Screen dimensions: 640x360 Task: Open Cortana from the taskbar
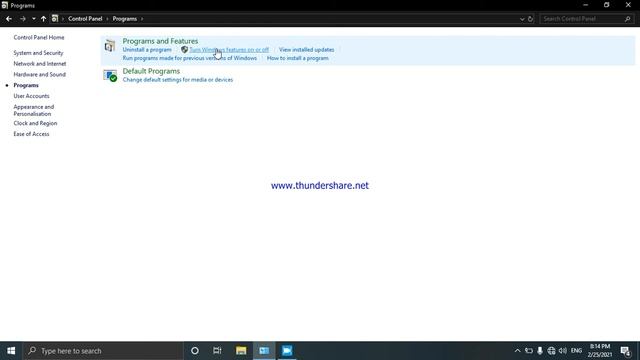click(x=195, y=351)
